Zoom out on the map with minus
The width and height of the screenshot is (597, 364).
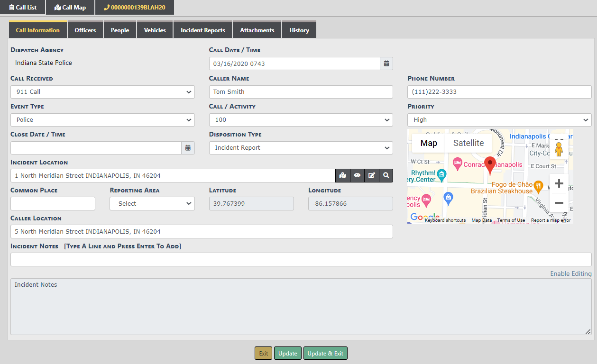[x=559, y=203]
